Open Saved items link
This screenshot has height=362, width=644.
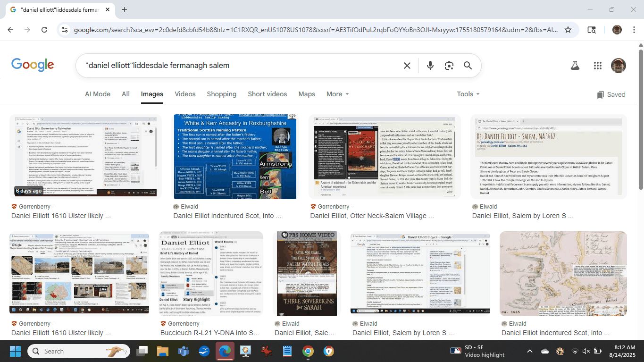click(x=611, y=94)
